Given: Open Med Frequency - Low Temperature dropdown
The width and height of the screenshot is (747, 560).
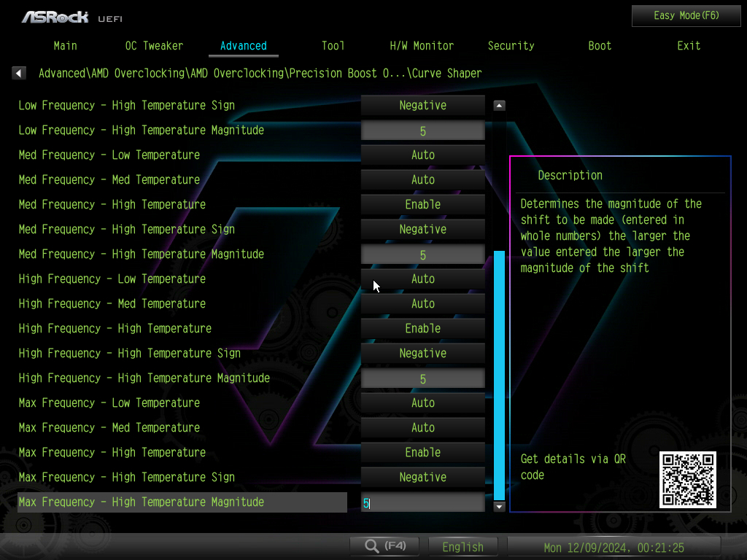Looking at the screenshot, I should pos(422,155).
